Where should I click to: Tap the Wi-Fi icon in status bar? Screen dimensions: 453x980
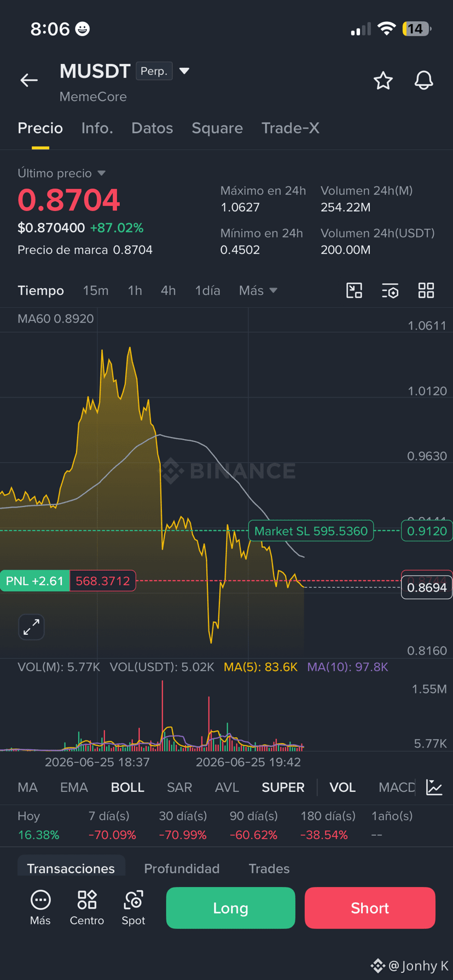tap(387, 28)
